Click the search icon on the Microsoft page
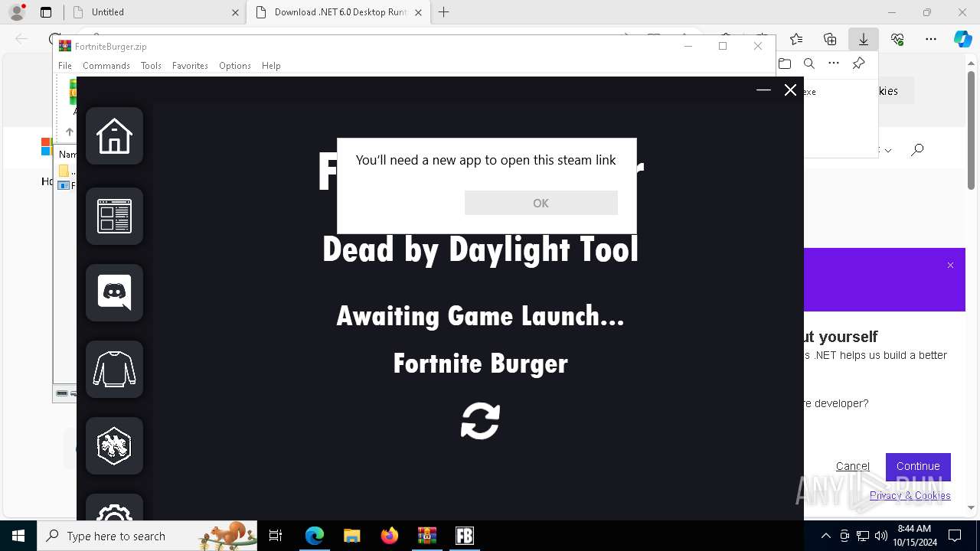The width and height of the screenshot is (980, 551). [x=917, y=150]
